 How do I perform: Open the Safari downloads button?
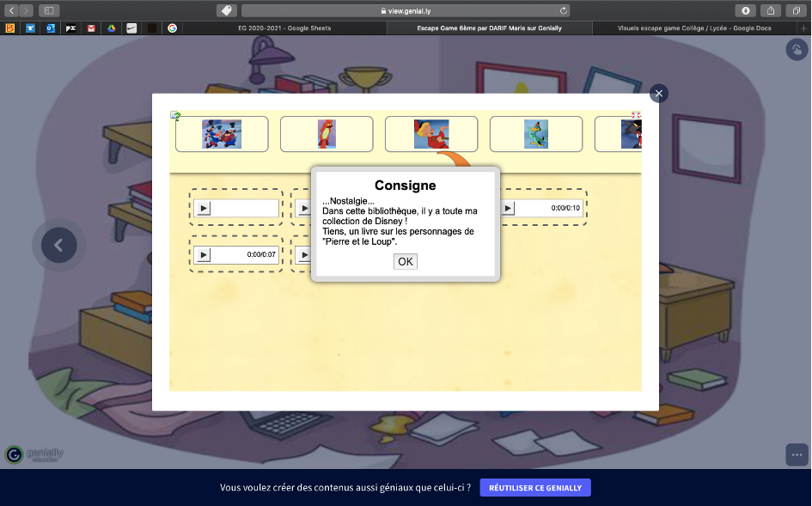tap(745, 10)
